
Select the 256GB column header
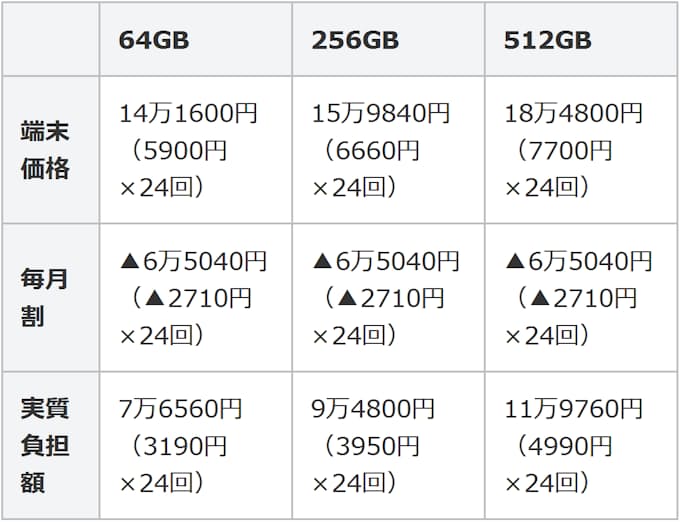click(x=355, y=40)
